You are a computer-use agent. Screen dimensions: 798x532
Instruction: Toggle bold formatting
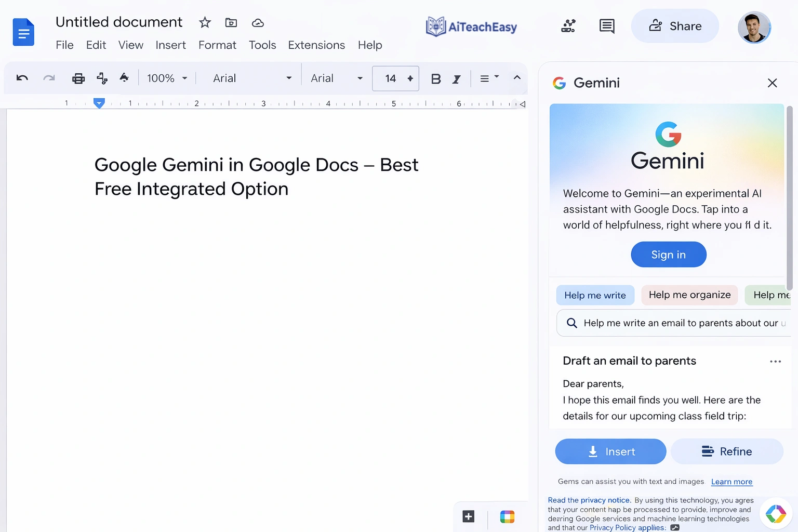(436, 78)
